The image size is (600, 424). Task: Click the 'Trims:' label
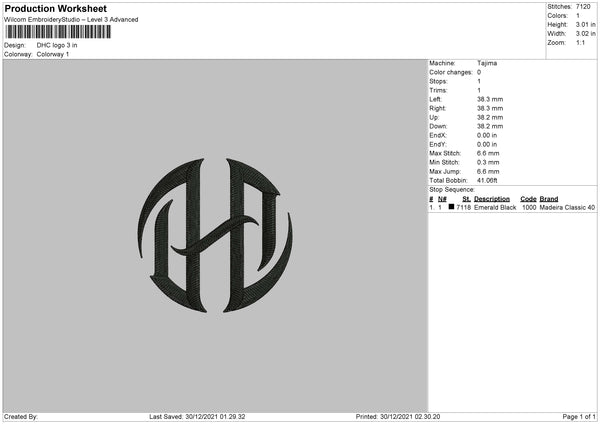(438, 90)
